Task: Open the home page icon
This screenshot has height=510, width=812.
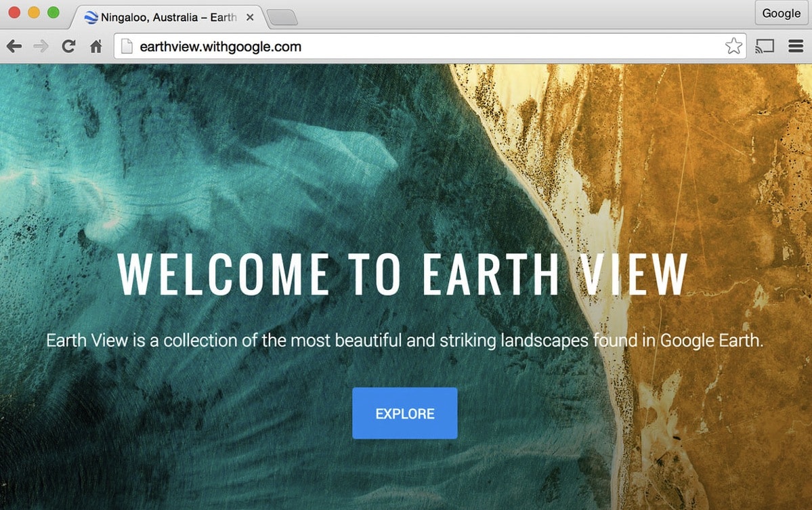Action: coord(95,47)
